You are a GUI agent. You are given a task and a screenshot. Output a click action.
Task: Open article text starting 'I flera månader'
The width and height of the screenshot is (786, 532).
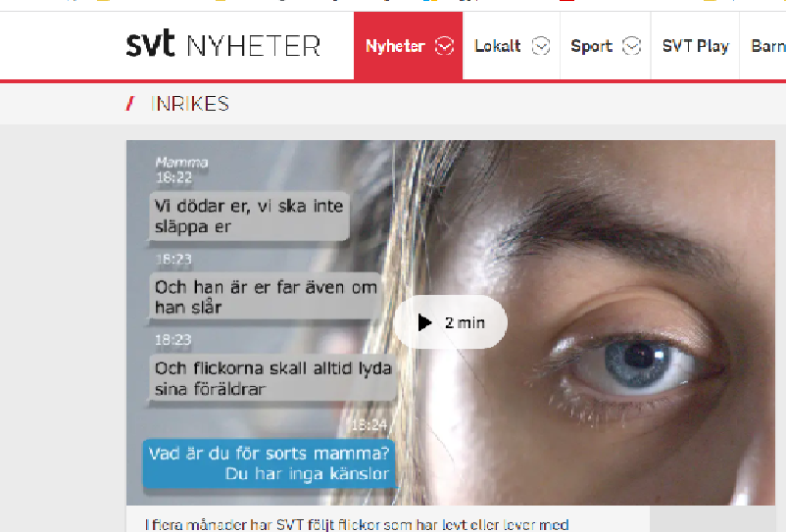357,525
